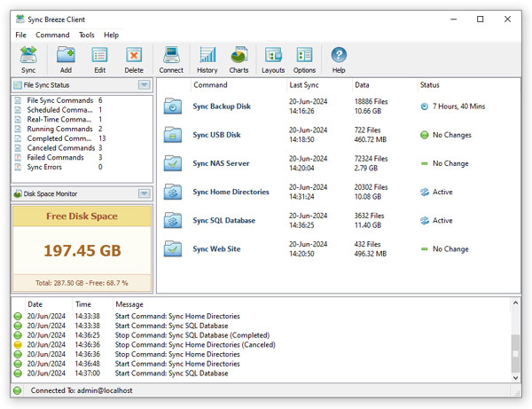Open the File Sync Status dropdown arrow
Image resolution: width=532 pixels, height=409 pixels.
[x=145, y=85]
